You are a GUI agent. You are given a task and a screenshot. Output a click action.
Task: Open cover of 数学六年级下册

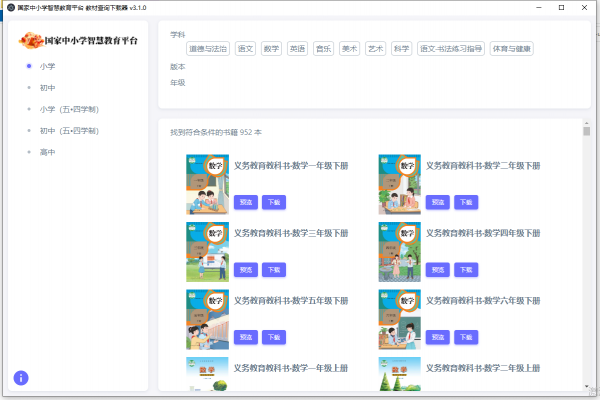399,319
